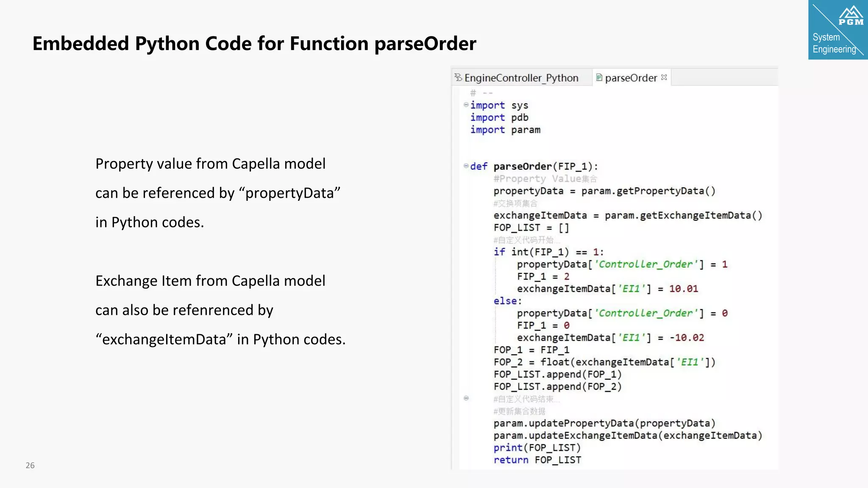
Task: Click the line 'import param'
Action: [x=505, y=130]
